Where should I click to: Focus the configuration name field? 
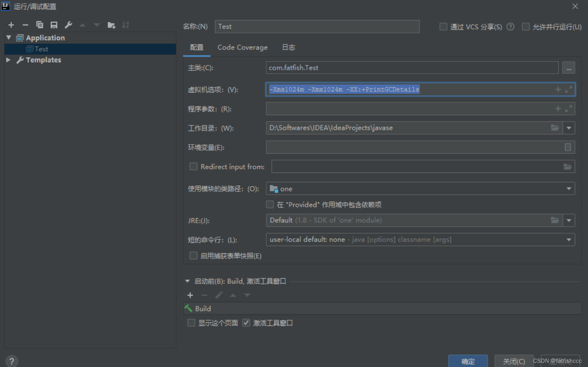[317, 26]
